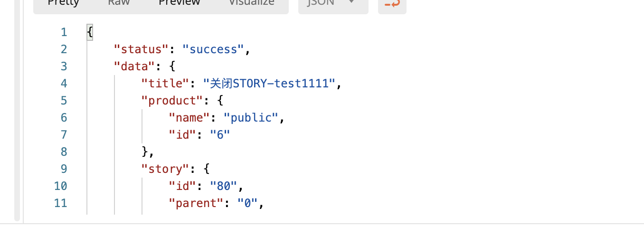Click line number 3 in the gutter

(64, 66)
